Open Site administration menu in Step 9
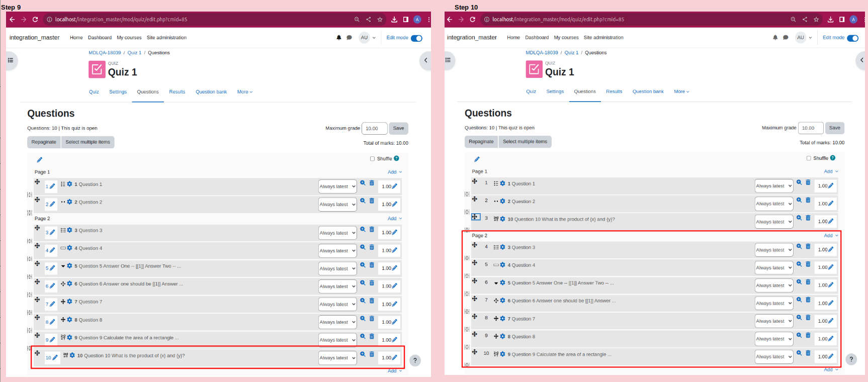Screen dimensions: 868x382 point(166,38)
